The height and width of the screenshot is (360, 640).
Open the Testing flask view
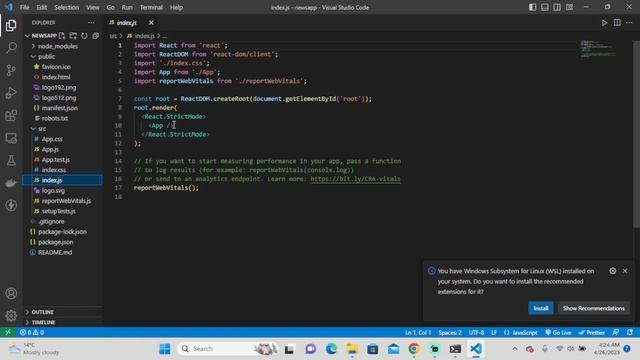[11, 160]
